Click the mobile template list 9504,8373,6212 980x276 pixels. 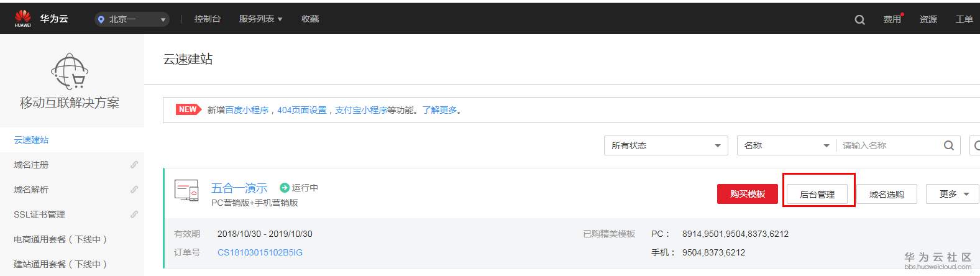pos(713,252)
